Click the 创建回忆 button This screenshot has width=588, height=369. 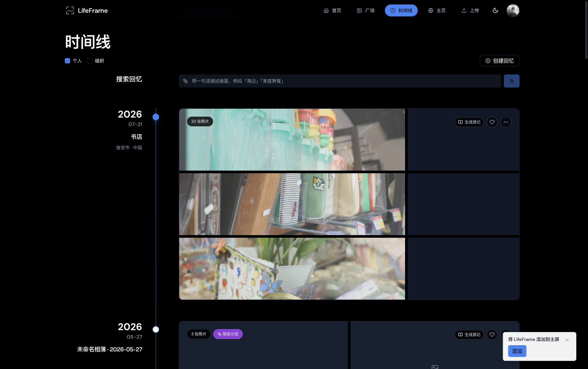pos(499,61)
